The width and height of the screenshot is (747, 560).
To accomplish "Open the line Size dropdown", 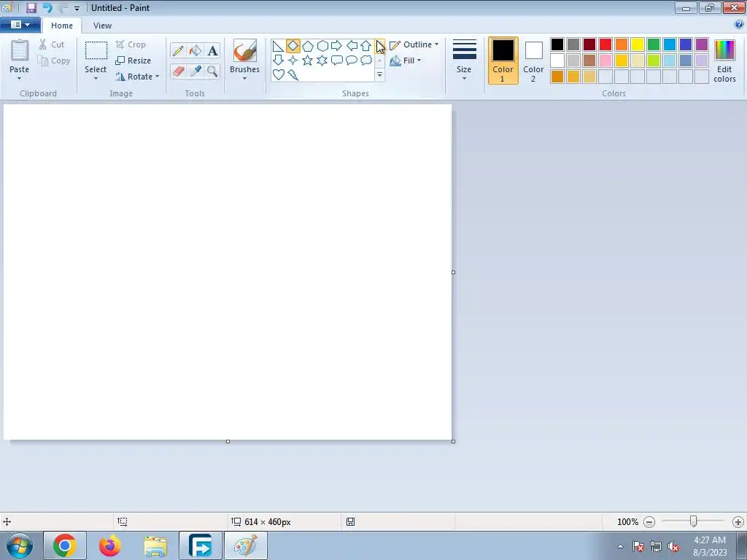I will (x=464, y=61).
